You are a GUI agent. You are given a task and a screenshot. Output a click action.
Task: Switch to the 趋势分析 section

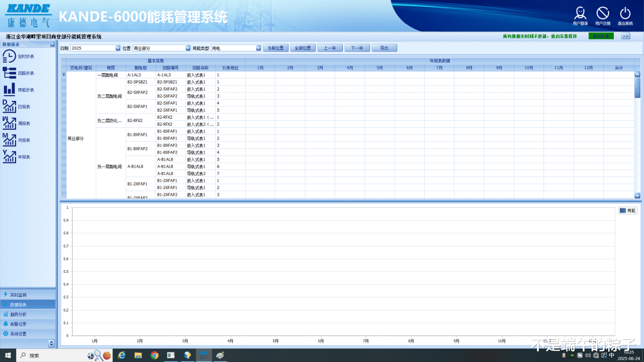pos(28,314)
